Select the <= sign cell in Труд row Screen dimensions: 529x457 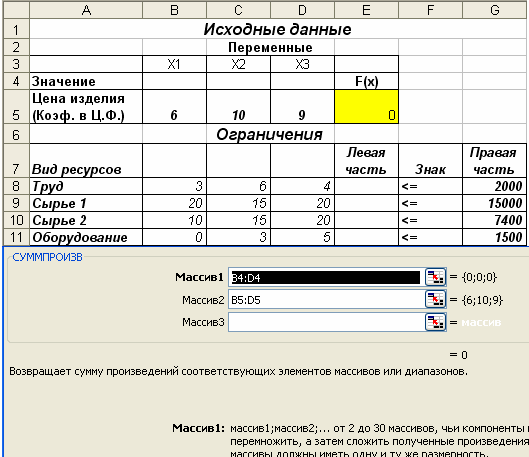[x=430, y=186]
